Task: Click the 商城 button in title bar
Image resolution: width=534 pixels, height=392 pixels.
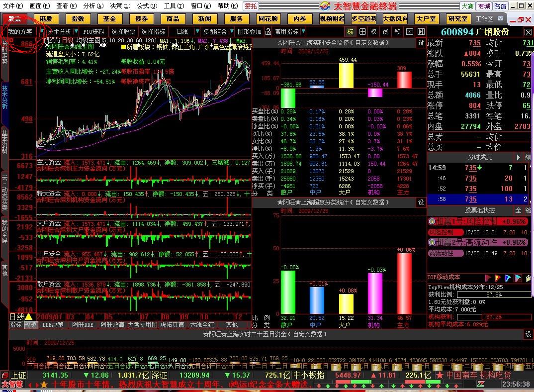Action: point(484,6)
